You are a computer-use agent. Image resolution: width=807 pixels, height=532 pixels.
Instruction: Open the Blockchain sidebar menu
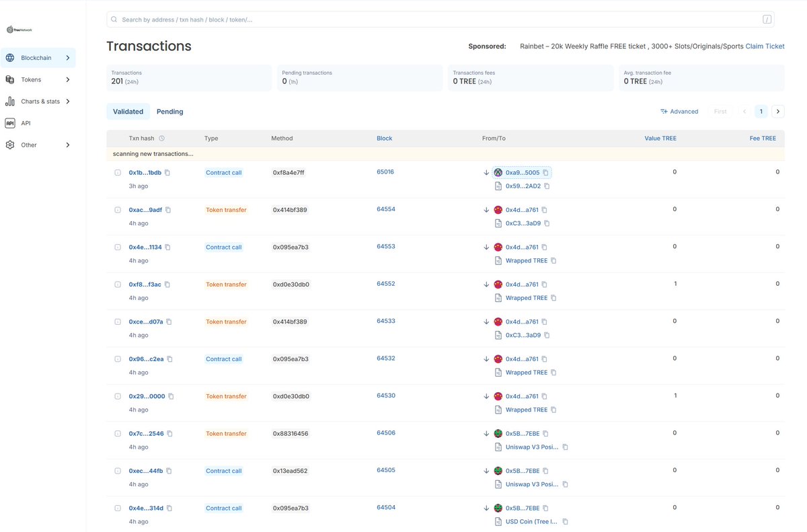[x=38, y=58]
